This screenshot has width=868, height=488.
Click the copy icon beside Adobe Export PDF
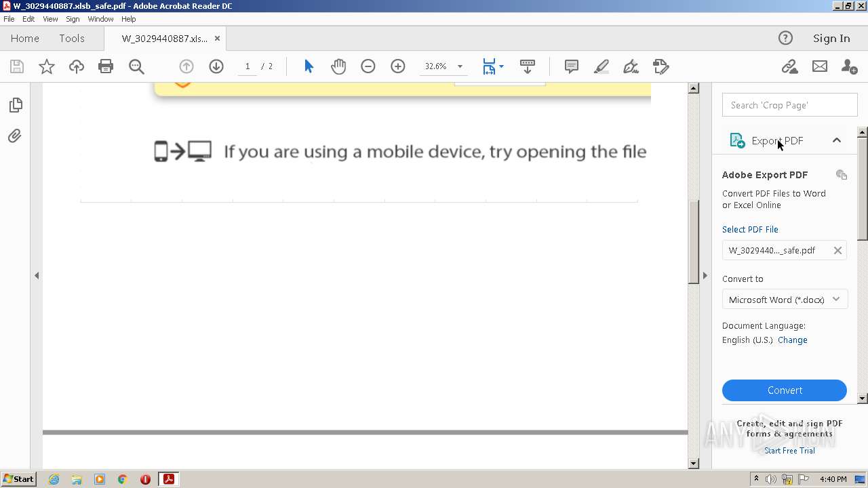point(842,175)
